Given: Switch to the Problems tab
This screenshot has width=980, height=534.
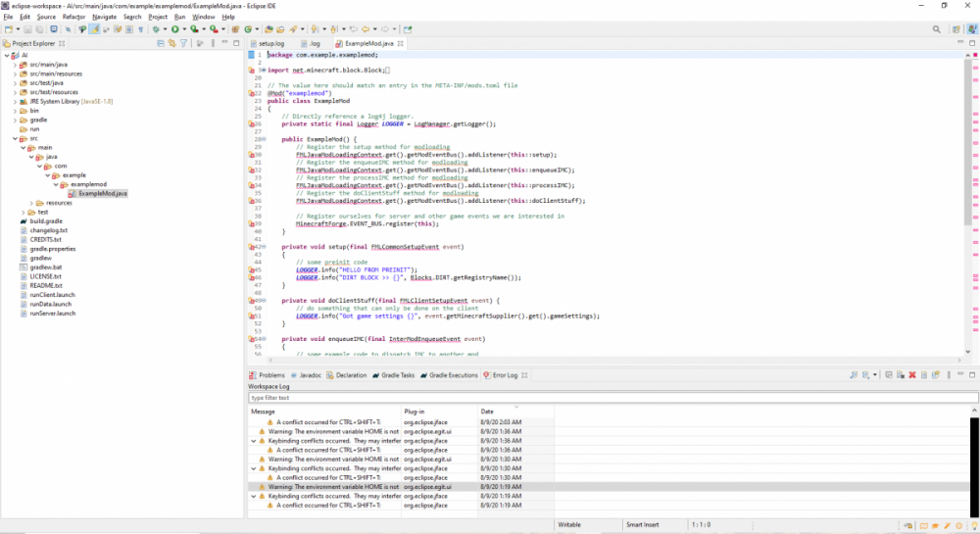Looking at the screenshot, I should tap(267, 375).
